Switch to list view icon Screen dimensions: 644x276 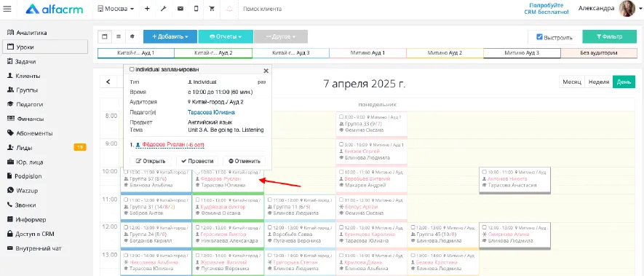pos(119,36)
